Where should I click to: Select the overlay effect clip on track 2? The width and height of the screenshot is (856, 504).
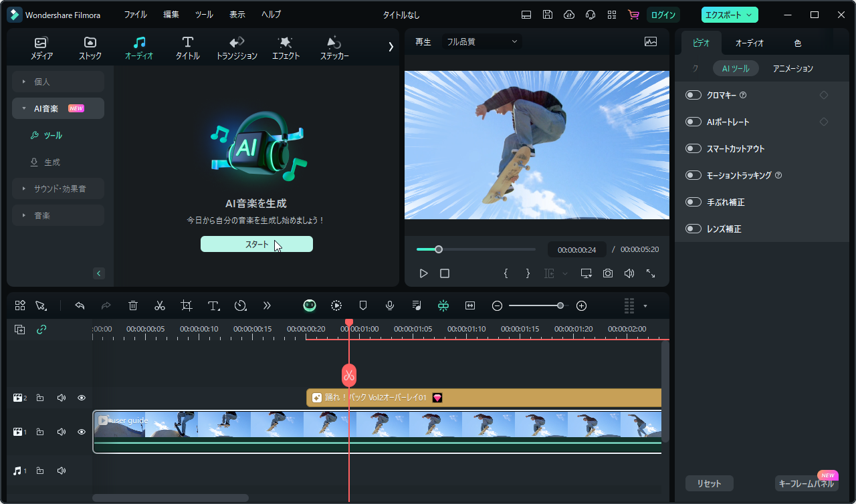(x=484, y=398)
